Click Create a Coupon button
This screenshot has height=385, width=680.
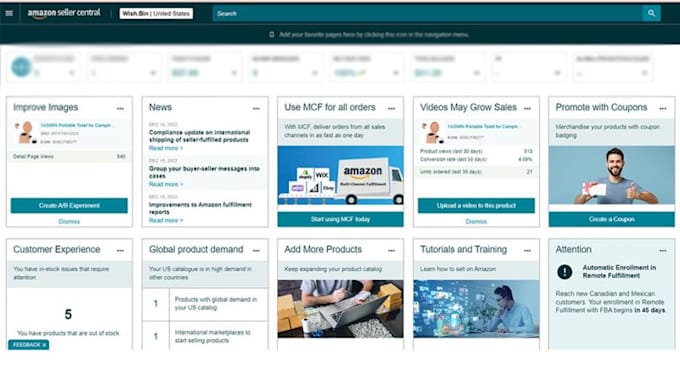point(611,219)
